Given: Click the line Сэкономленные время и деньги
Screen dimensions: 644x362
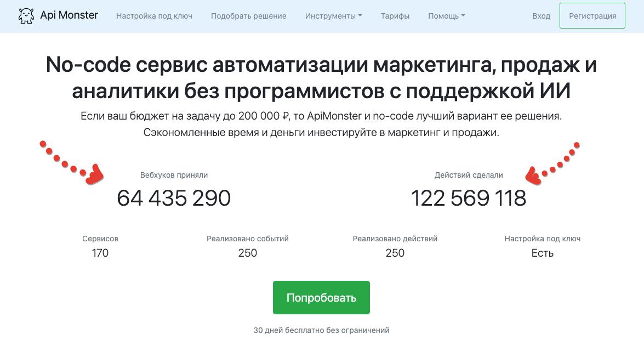Looking at the screenshot, I should 321,132.
